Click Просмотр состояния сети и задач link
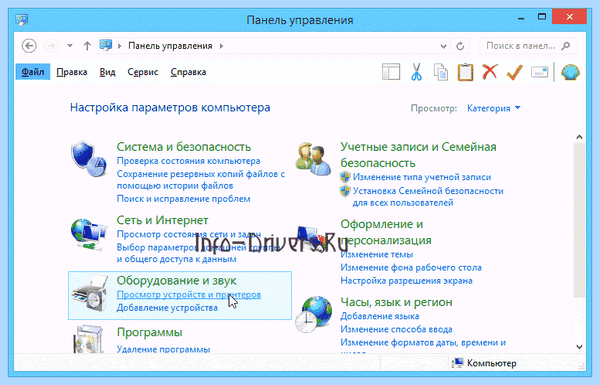The image size is (600, 385). (x=189, y=234)
